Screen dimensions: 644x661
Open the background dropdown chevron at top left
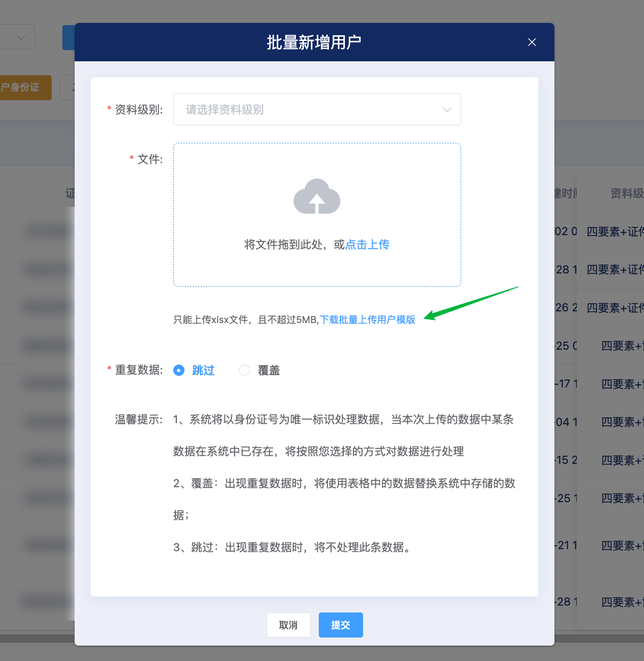point(21,37)
